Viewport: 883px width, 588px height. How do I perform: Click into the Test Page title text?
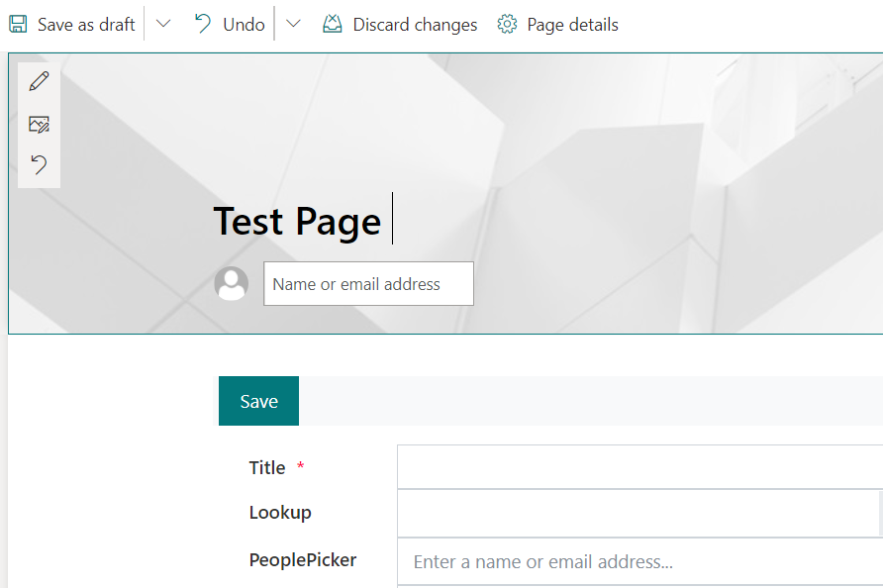297,221
